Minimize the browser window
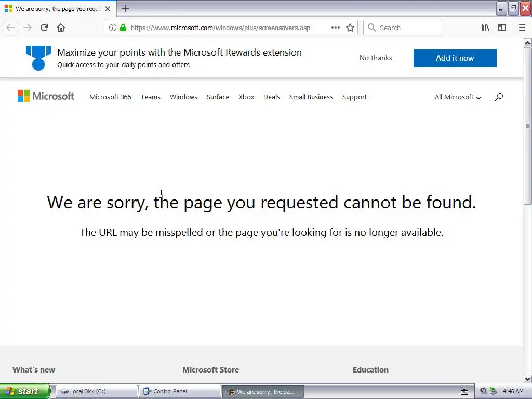 501,8
